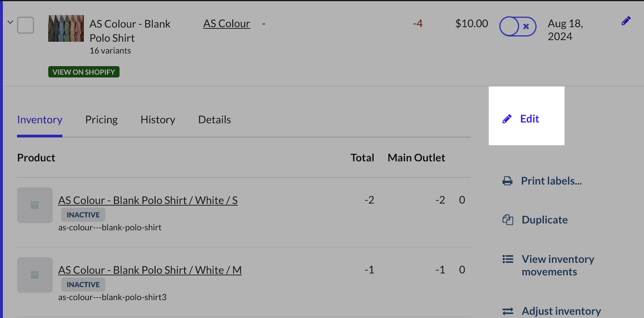Click the list icon for inventory movements
644x318 pixels.
tap(508, 260)
